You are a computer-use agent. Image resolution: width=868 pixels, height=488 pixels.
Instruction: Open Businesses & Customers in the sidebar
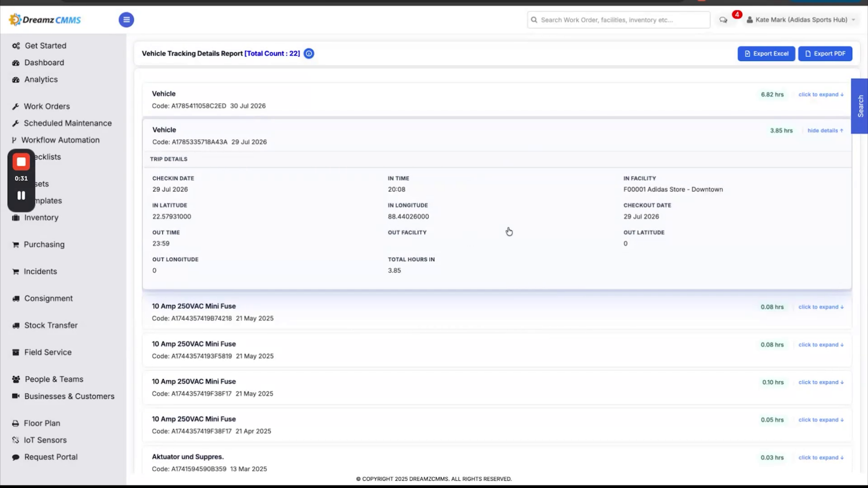(x=69, y=396)
